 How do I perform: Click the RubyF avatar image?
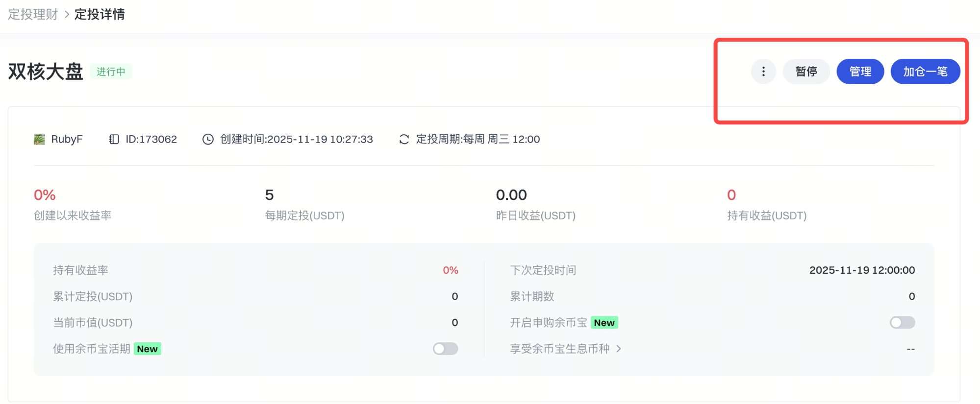(39, 140)
